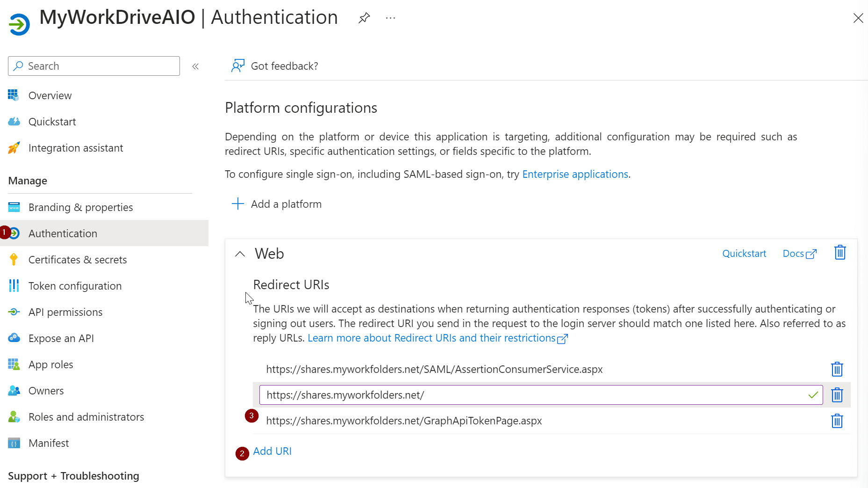The height and width of the screenshot is (488, 868).
Task: Collapse the left navigation panel
Action: pos(195,66)
